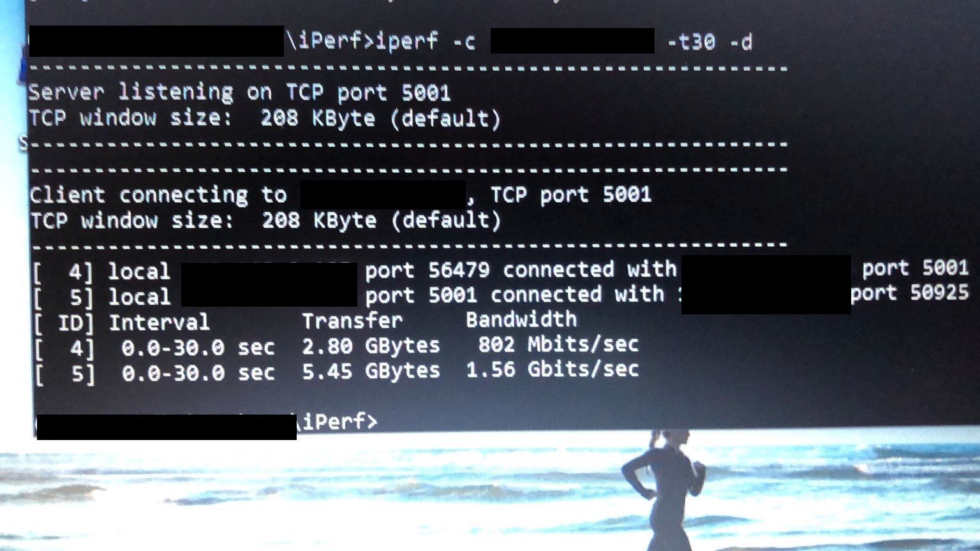Click 'port 56479 connected with' text
The image size is (980, 551).
coord(521,270)
